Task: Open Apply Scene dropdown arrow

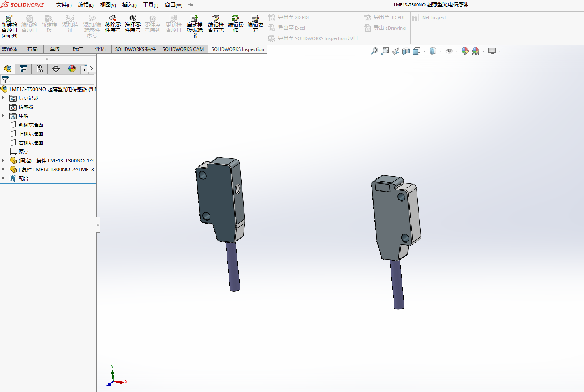Action: pyautogui.click(x=483, y=51)
